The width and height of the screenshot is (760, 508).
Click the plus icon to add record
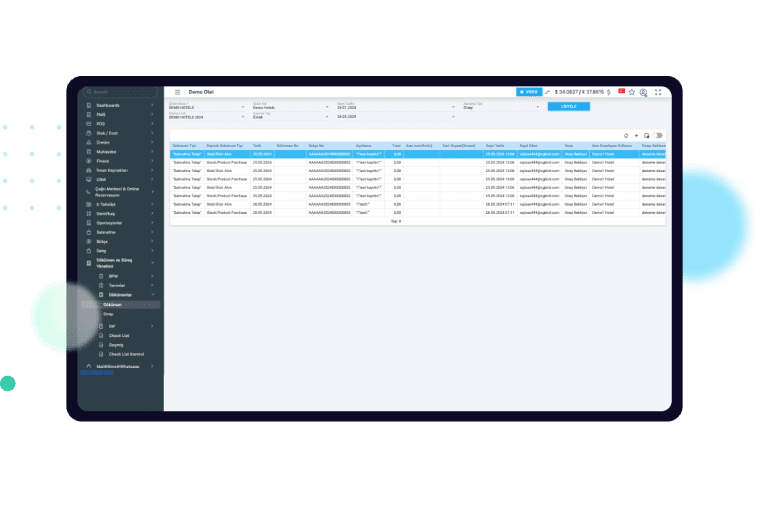[x=636, y=135]
